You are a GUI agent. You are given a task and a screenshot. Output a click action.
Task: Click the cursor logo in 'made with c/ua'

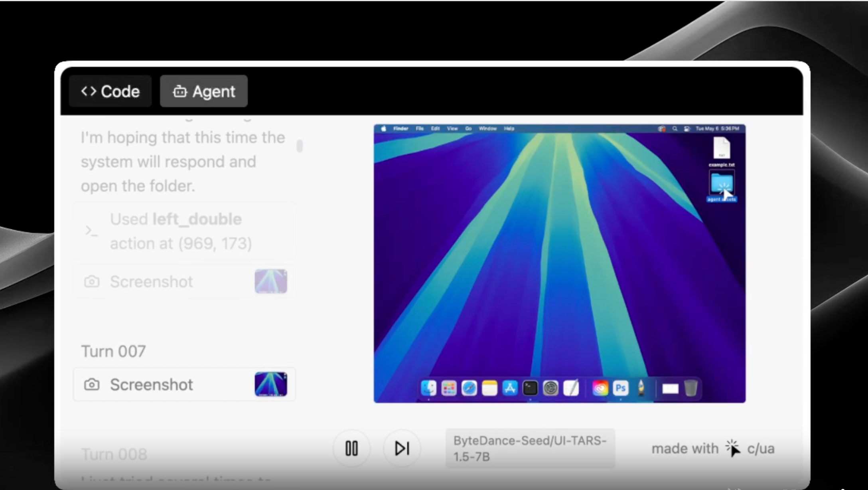733,448
